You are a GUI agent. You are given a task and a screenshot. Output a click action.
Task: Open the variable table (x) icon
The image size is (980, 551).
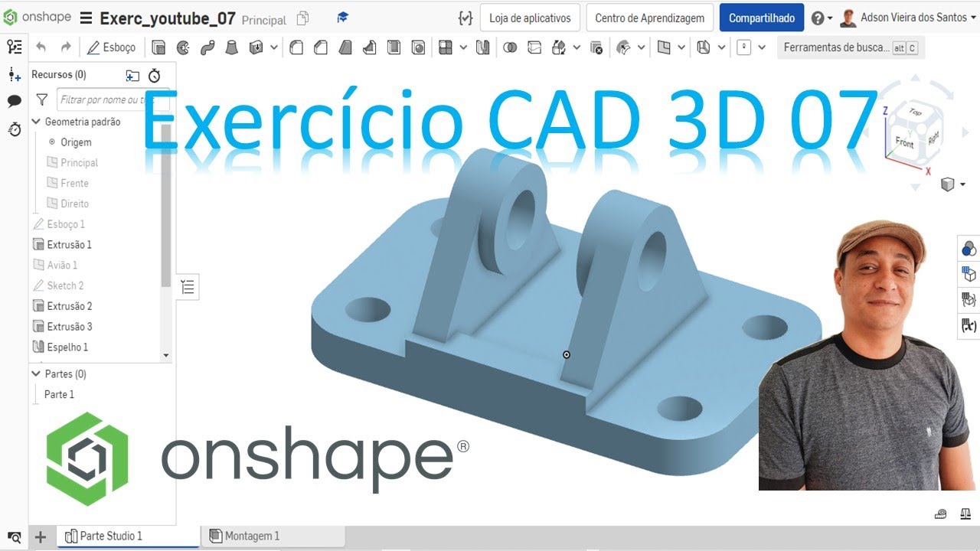pyautogui.click(x=969, y=325)
